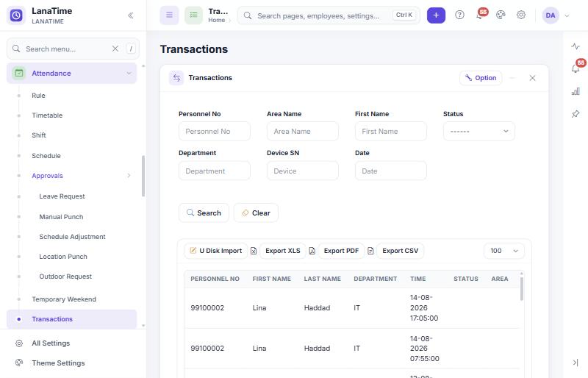The image size is (588, 378).
Task: Collapse the Attendance menu section
Action: (x=129, y=73)
